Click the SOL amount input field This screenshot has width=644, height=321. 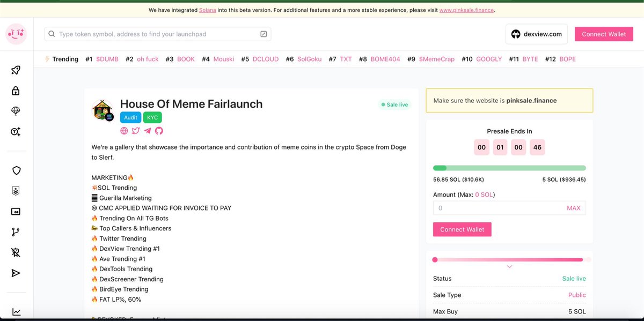509,208
